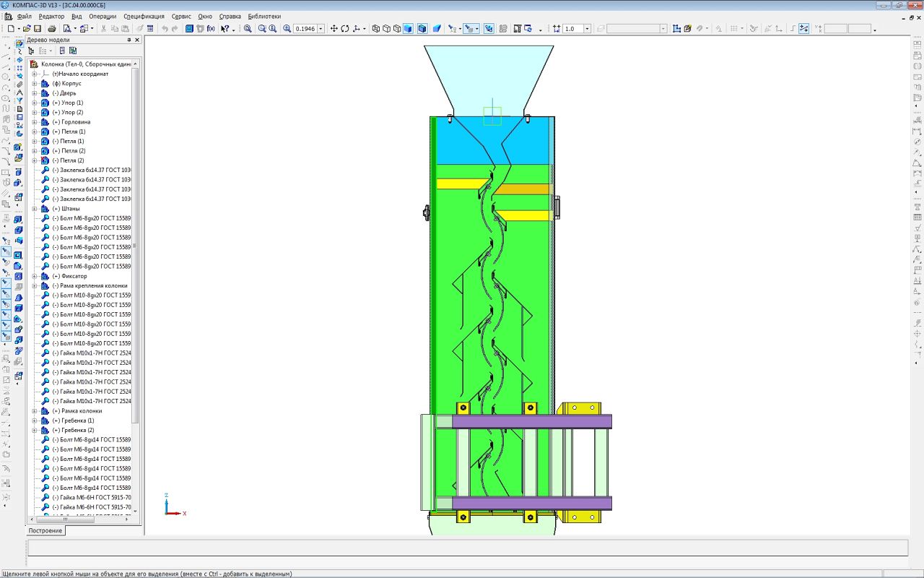Toggle shaded with edges display mode
The width and height of the screenshot is (924, 578).
(422, 29)
